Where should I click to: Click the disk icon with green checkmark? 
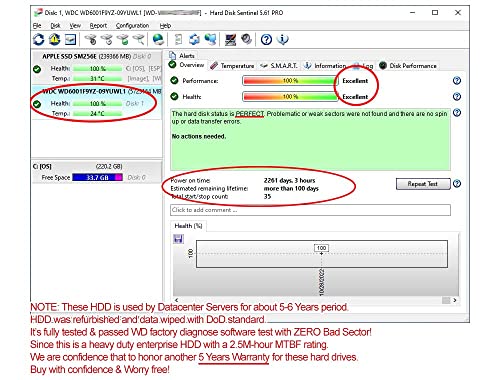click(x=123, y=40)
